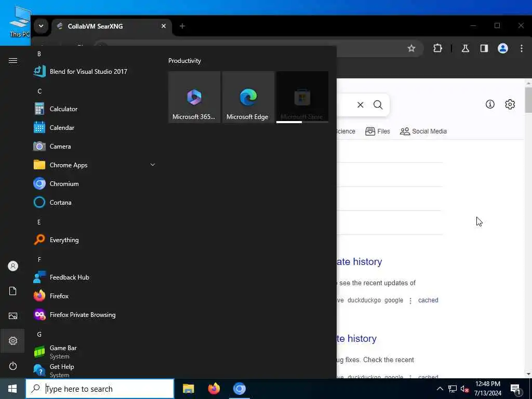
Task: Close the CollabVM SearXNG tab
Action: point(164,26)
